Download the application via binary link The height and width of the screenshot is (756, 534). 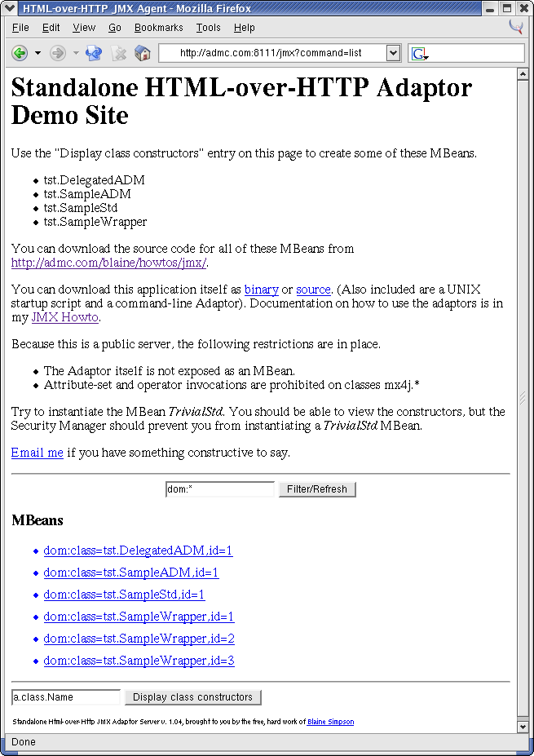pyautogui.click(x=261, y=290)
